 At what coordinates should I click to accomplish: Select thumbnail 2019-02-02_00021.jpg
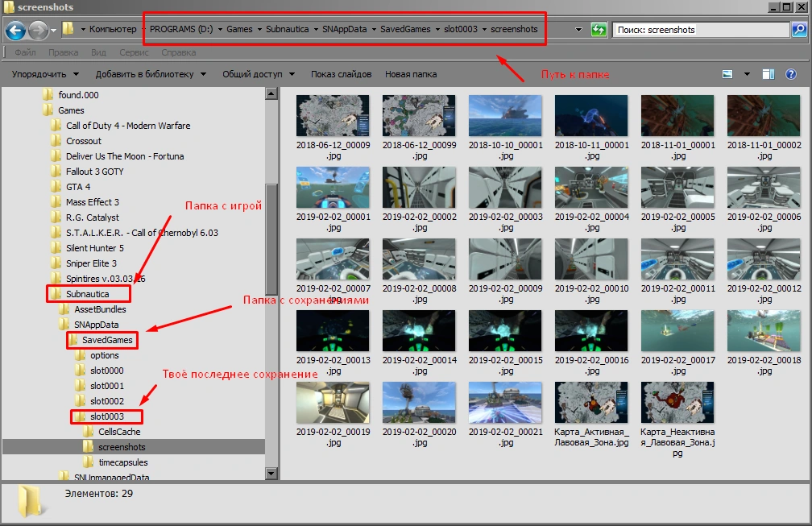click(x=505, y=403)
